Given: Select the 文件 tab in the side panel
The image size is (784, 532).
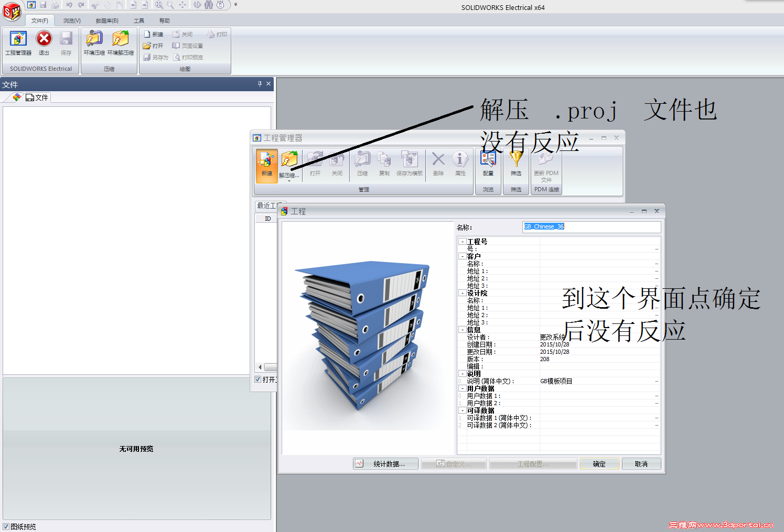Looking at the screenshot, I should coord(37,97).
